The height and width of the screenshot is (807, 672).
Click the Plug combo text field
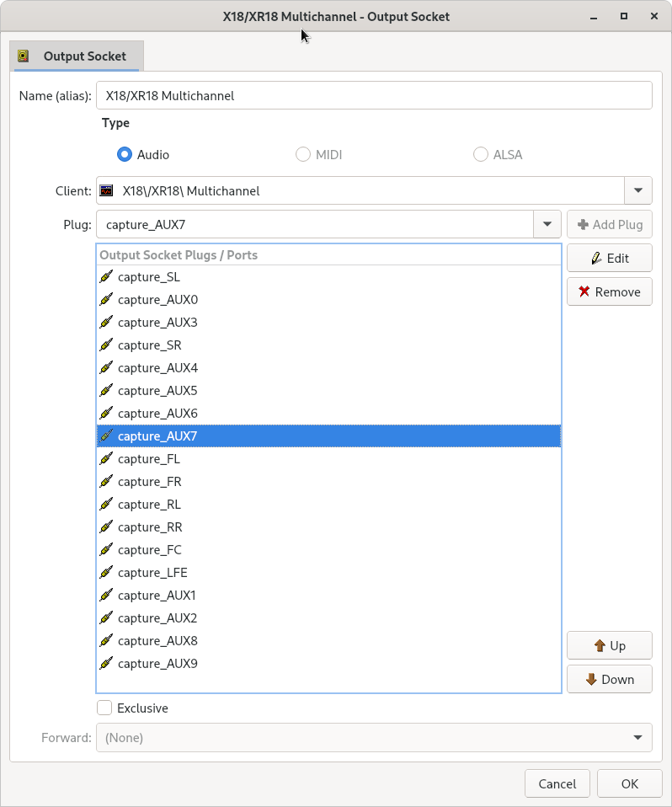(315, 224)
